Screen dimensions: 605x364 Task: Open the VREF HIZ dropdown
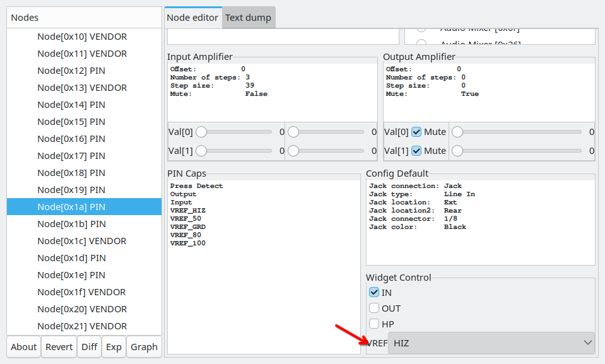coord(491,343)
